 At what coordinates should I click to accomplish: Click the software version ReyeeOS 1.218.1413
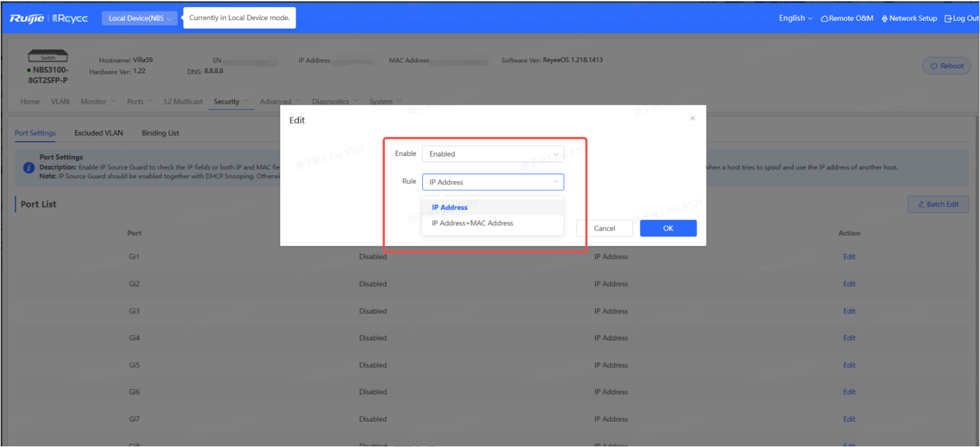tap(573, 60)
